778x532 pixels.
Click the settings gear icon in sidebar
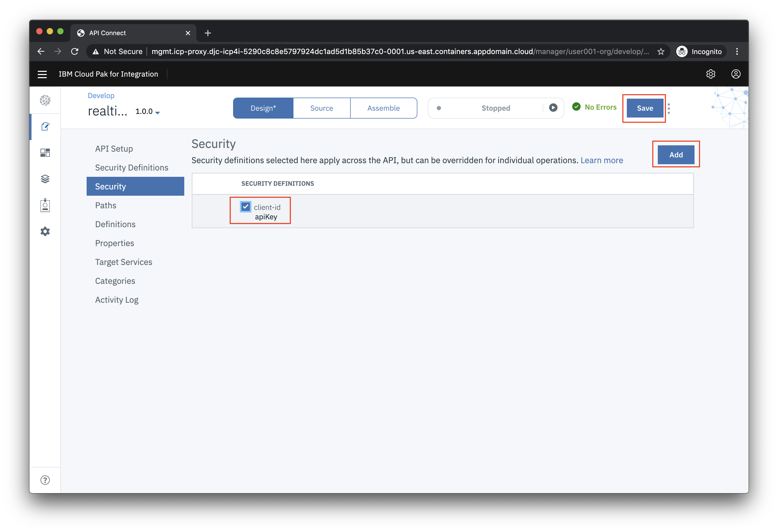[x=45, y=231]
